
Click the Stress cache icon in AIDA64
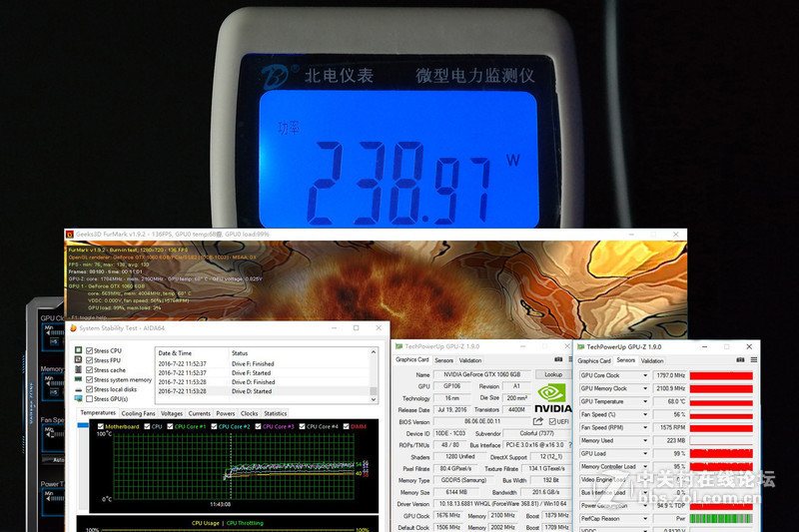point(79,369)
